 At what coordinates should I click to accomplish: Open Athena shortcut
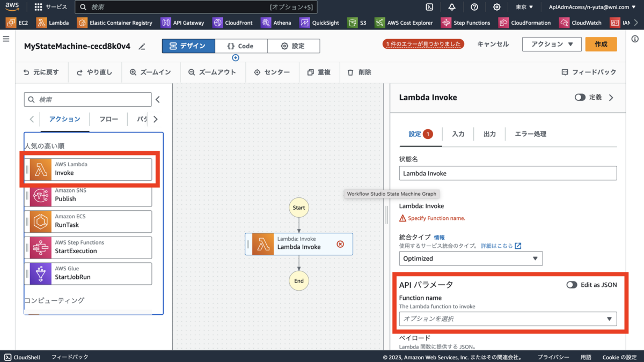(x=276, y=23)
